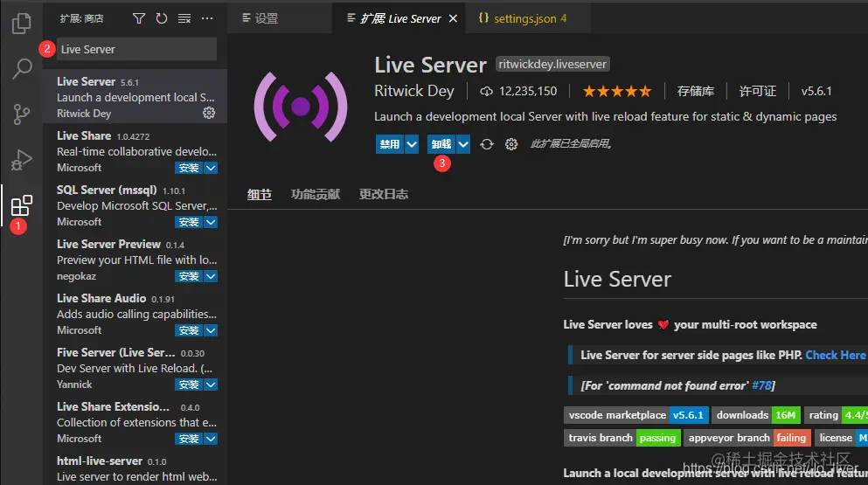This screenshot has height=485, width=868.
Task: Select html-live-server in results list
Action: tap(135, 469)
